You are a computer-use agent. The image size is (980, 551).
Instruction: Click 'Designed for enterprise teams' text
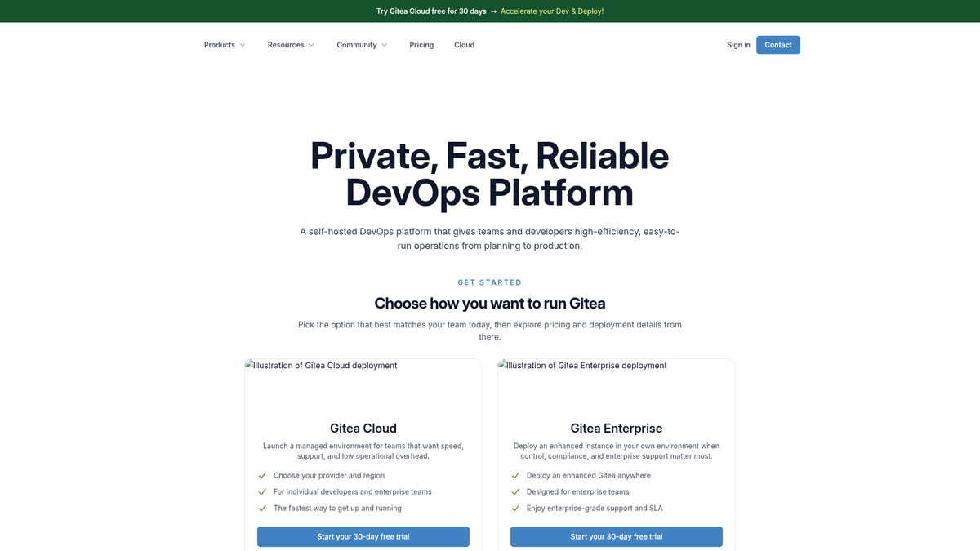(578, 491)
